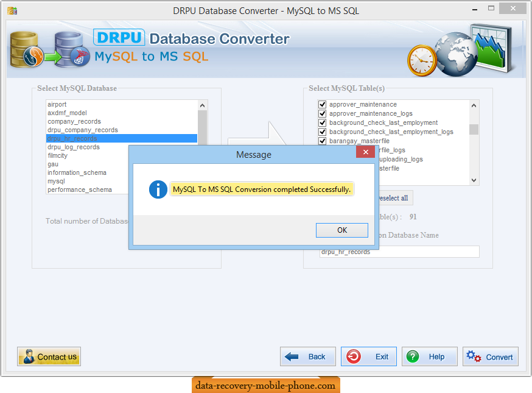Screen dimensions: 532x393
Task: Click the blue information icon in dialog
Action: pos(158,189)
